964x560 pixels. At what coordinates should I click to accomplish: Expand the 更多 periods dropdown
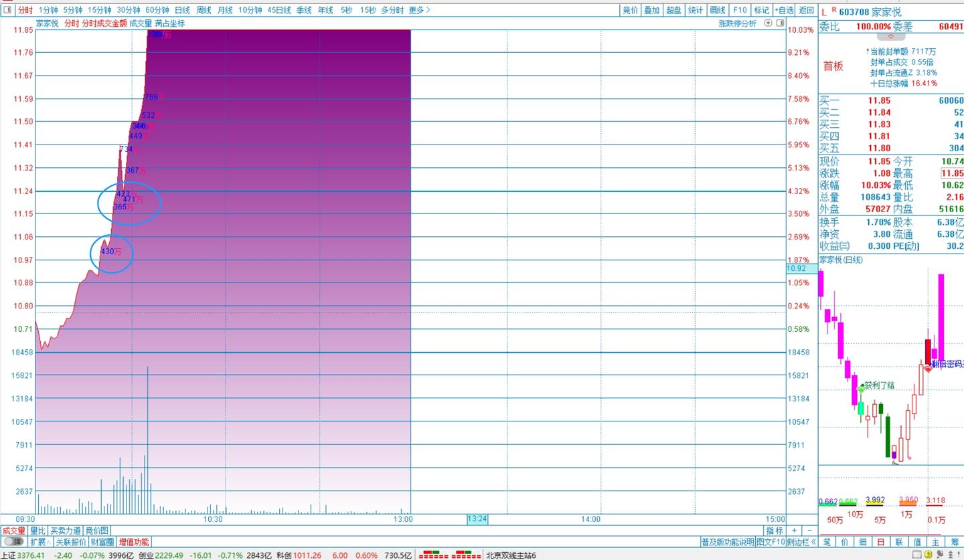[419, 10]
